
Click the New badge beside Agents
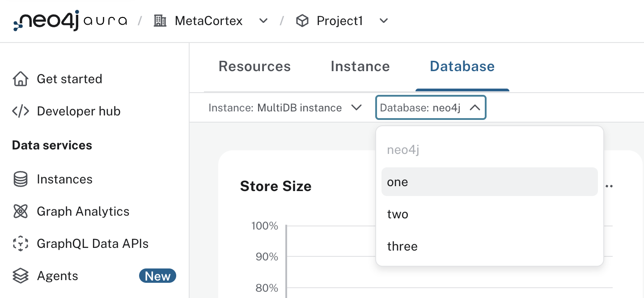[x=157, y=276]
